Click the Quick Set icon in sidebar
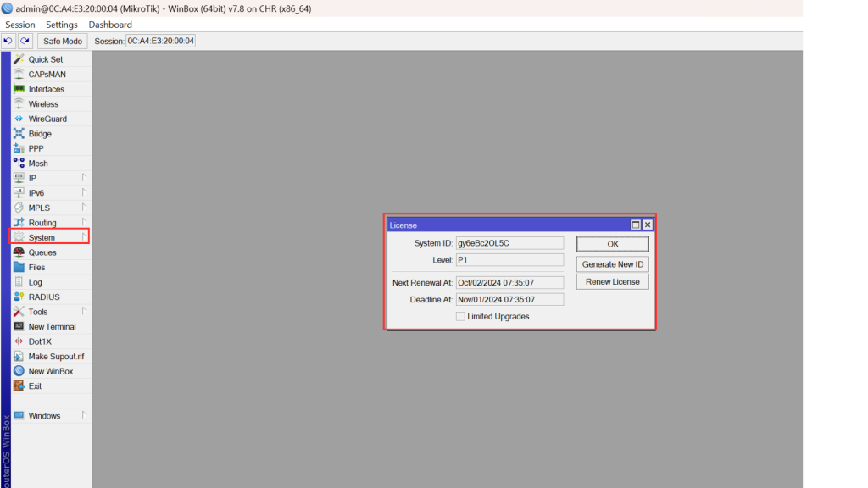The image size is (868, 488). pos(19,59)
